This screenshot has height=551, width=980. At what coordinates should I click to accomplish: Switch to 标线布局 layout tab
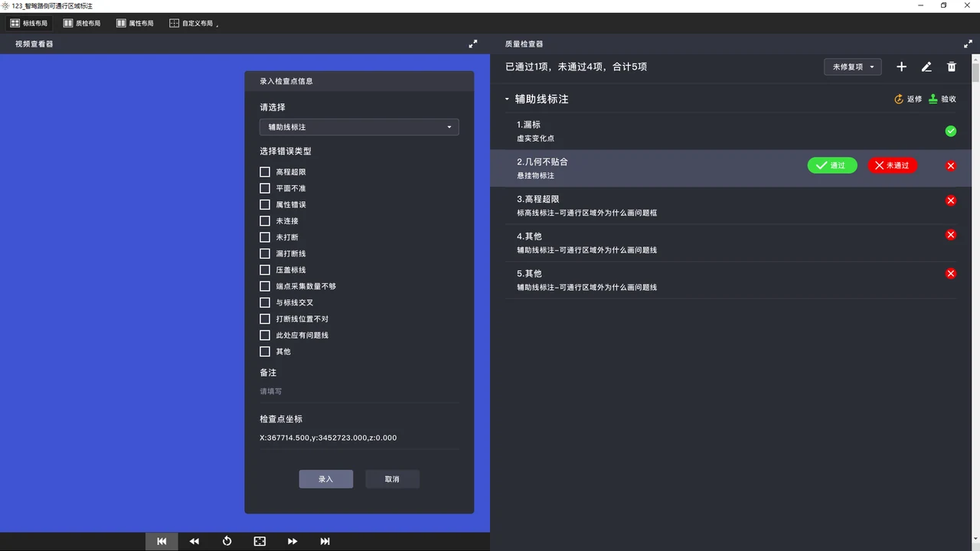(28, 24)
